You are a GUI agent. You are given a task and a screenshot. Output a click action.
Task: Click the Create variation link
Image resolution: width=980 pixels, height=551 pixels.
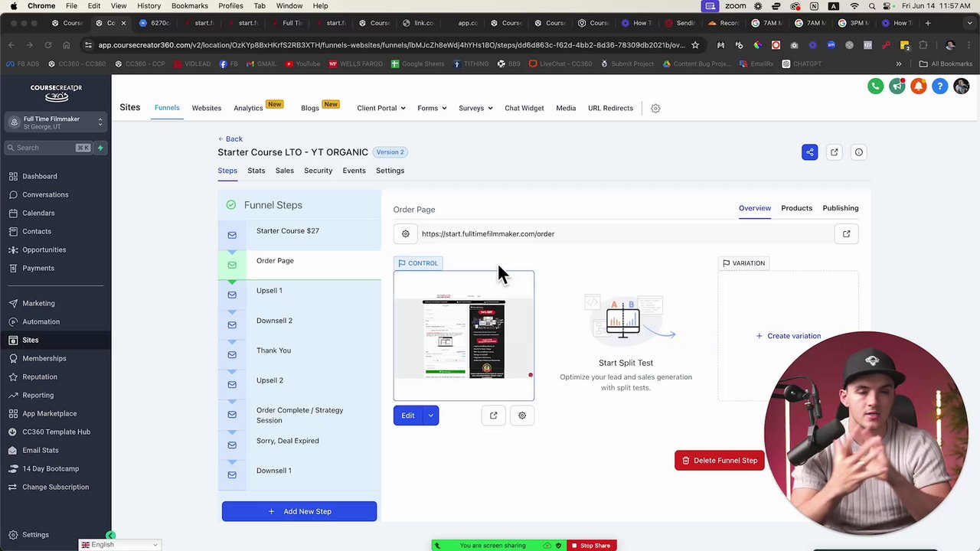point(789,336)
